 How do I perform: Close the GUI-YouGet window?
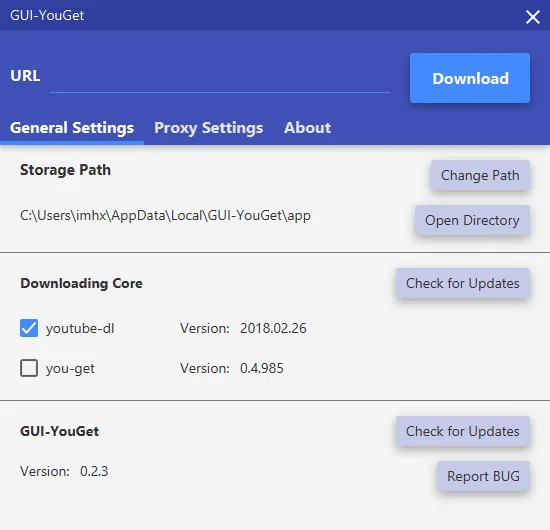point(532,16)
